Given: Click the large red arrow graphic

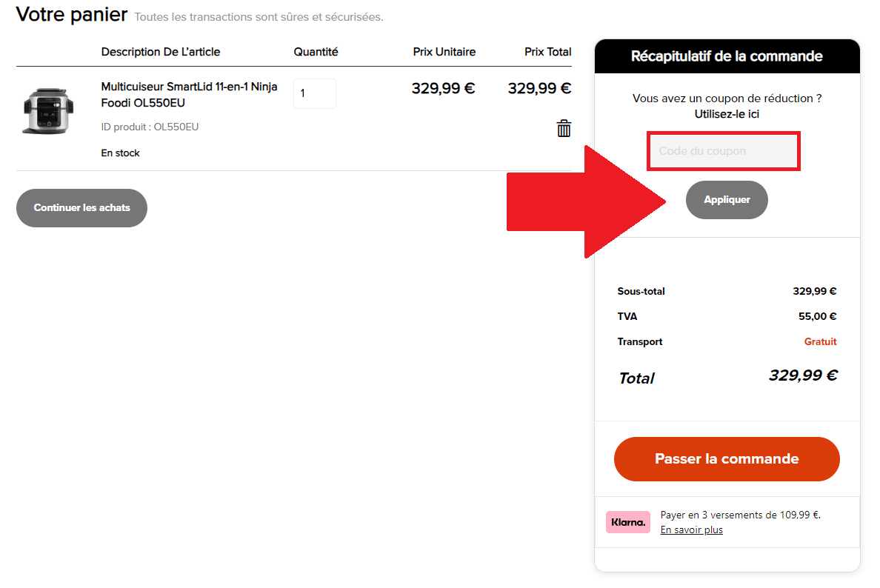Looking at the screenshot, I should click(x=586, y=202).
